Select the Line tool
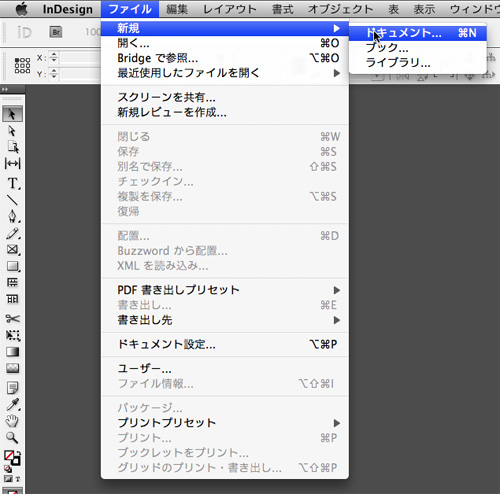The width and height of the screenshot is (500, 494). [13, 200]
